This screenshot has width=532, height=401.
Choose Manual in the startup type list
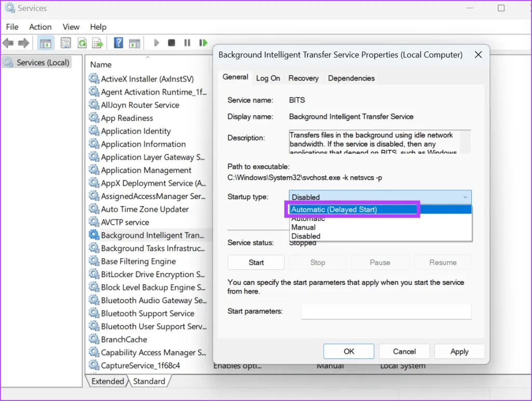304,227
